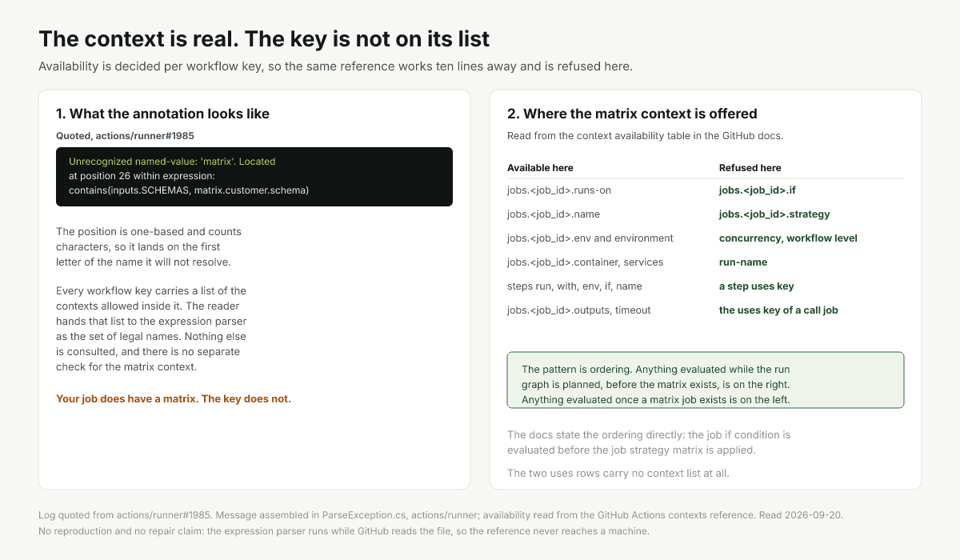
Task: Click 'jobs.<job_id>.env and environment' cell
Action: [x=590, y=238]
